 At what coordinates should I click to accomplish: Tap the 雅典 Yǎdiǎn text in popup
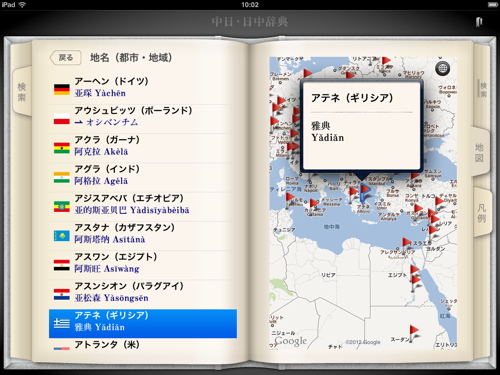327,132
